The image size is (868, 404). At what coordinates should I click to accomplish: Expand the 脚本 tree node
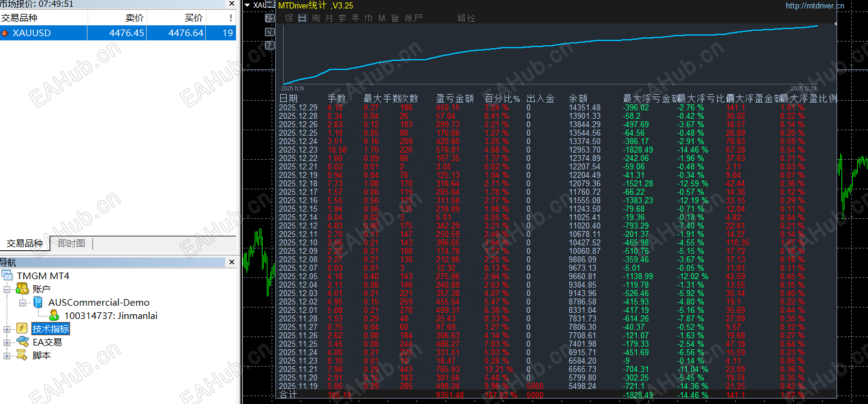7,356
